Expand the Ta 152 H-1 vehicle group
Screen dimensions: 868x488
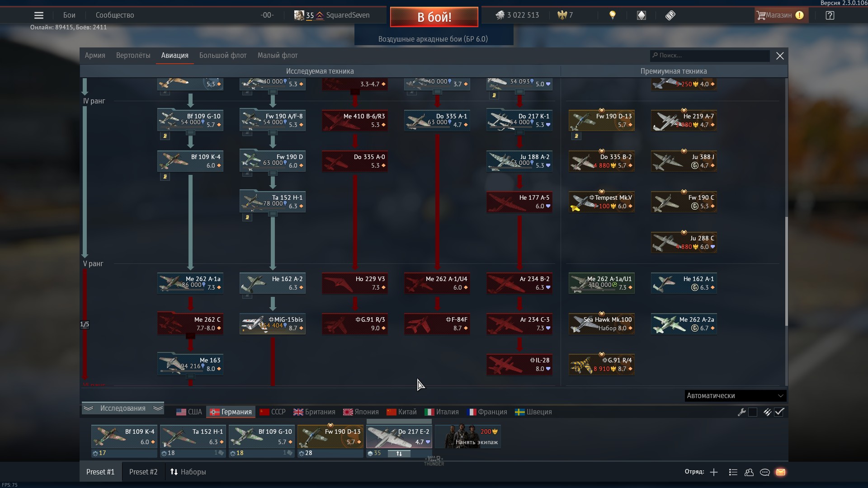coord(273,214)
